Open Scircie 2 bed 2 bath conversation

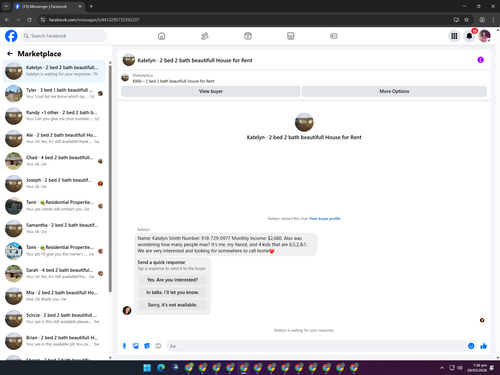pyautogui.click(x=54, y=318)
